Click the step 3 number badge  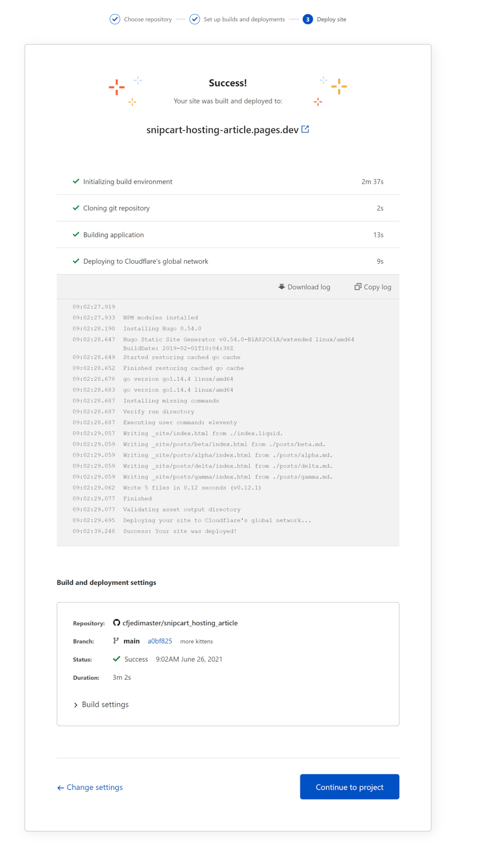[308, 19]
